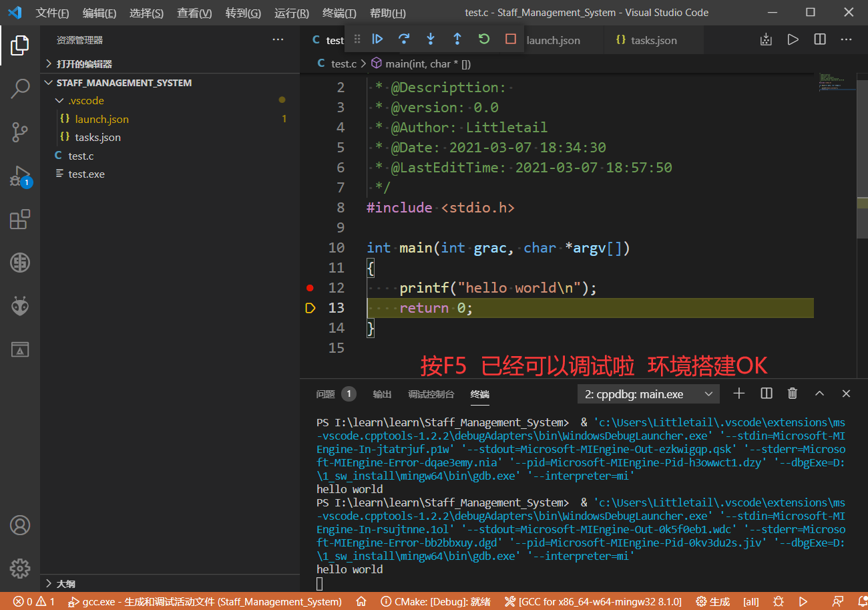
Task: Open the Explorer view in activity bar
Action: (20, 45)
